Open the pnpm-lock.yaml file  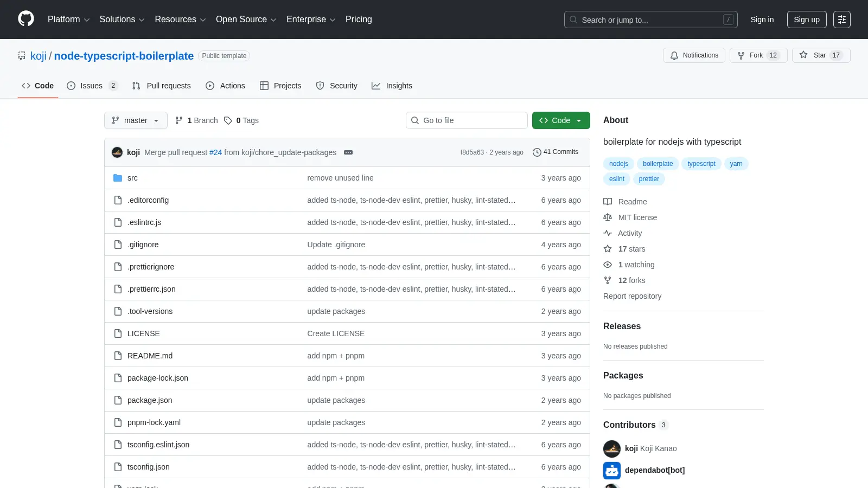154,422
